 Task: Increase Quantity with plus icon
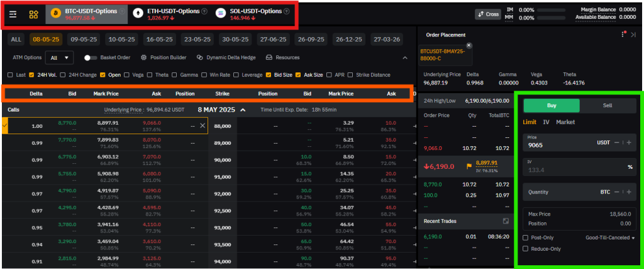pos(629,192)
